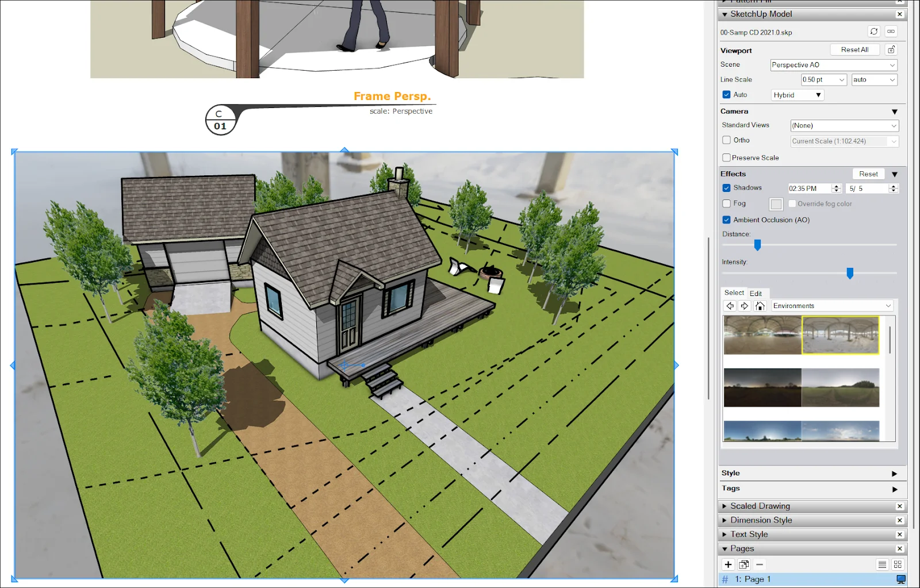This screenshot has height=588, width=920.
Task: Click the home icon in the Environments browser
Action: [760, 305]
